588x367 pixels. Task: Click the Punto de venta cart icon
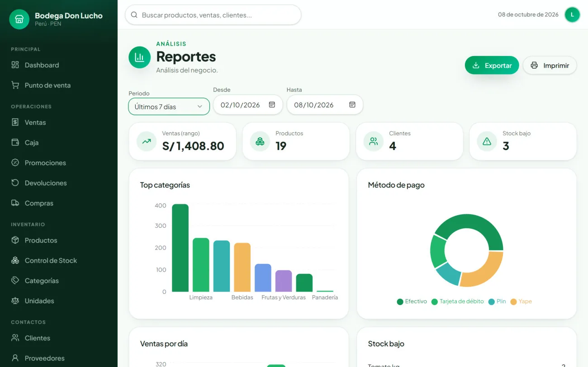tap(15, 85)
